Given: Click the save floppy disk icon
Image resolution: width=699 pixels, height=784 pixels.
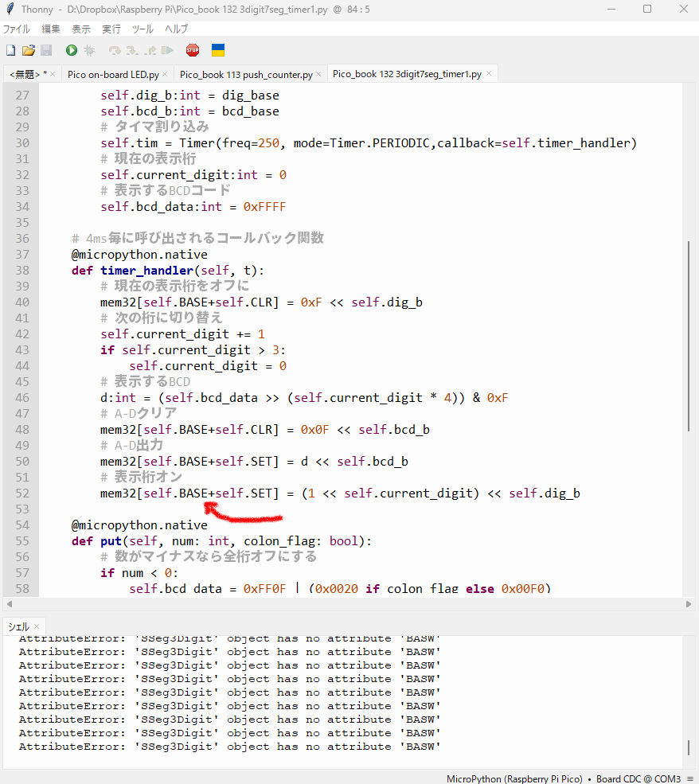Looking at the screenshot, I should click(46, 50).
